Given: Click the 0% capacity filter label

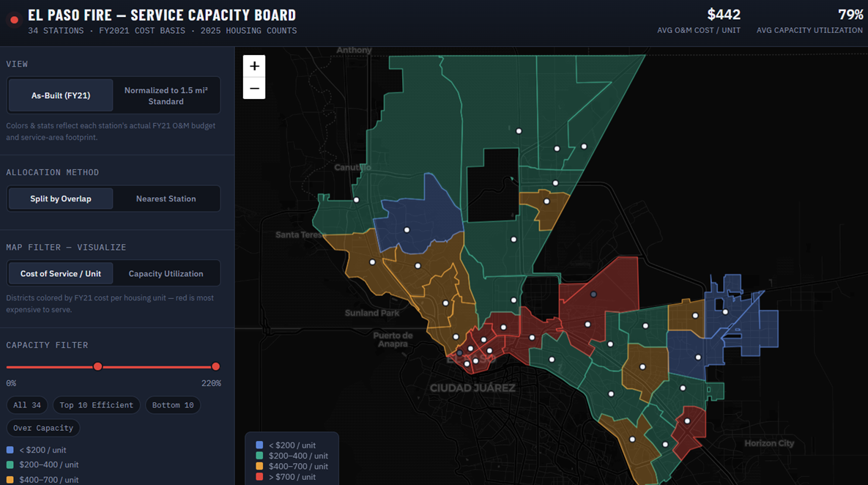Looking at the screenshot, I should (x=11, y=383).
